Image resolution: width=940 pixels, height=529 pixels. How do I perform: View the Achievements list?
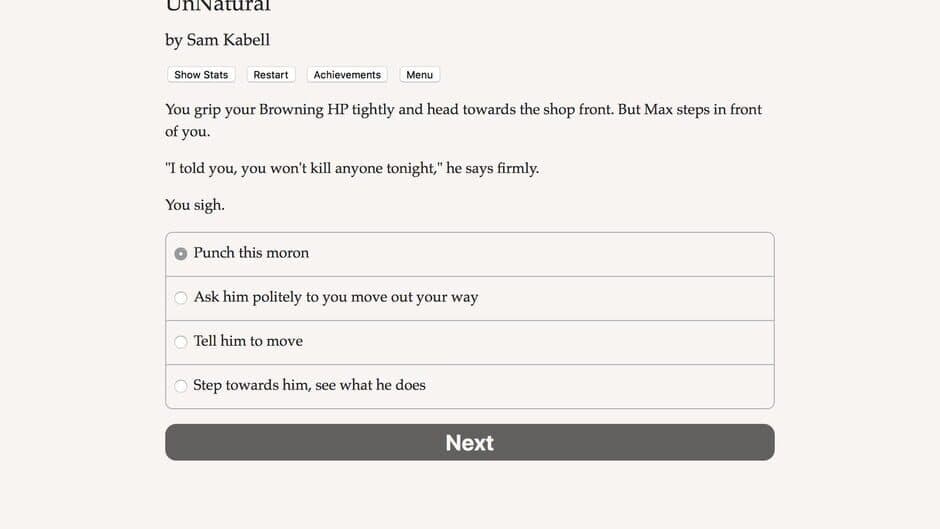pos(347,75)
